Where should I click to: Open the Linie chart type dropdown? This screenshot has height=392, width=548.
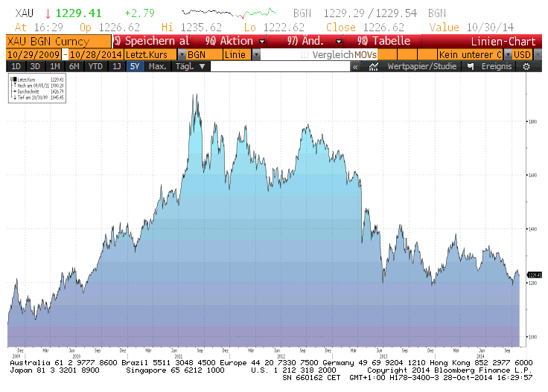pyautogui.click(x=256, y=55)
